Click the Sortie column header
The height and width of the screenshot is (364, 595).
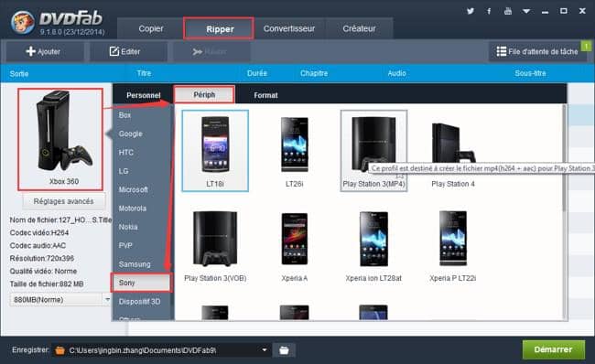[19, 73]
